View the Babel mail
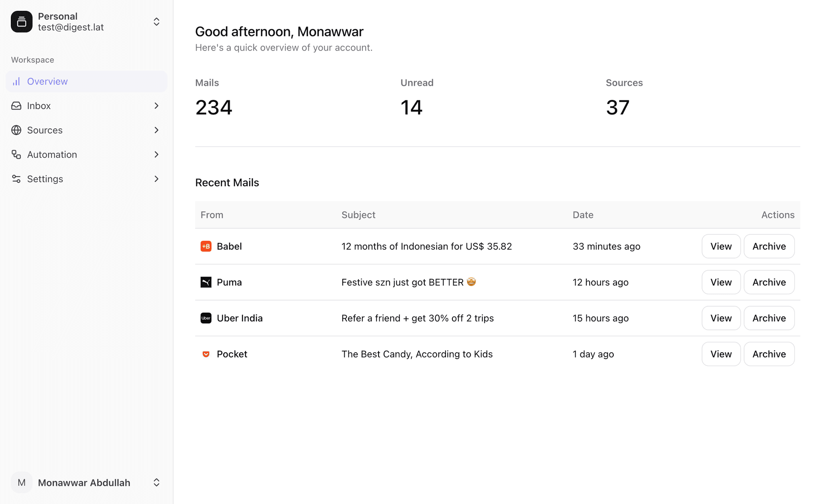This screenshot has height=504, width=822. point(721,246)
